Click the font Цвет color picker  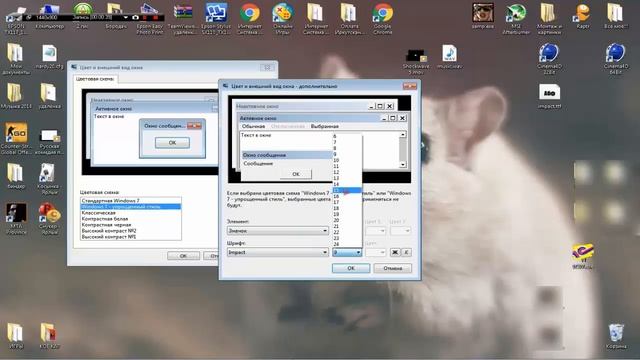(x=376, y=252)
